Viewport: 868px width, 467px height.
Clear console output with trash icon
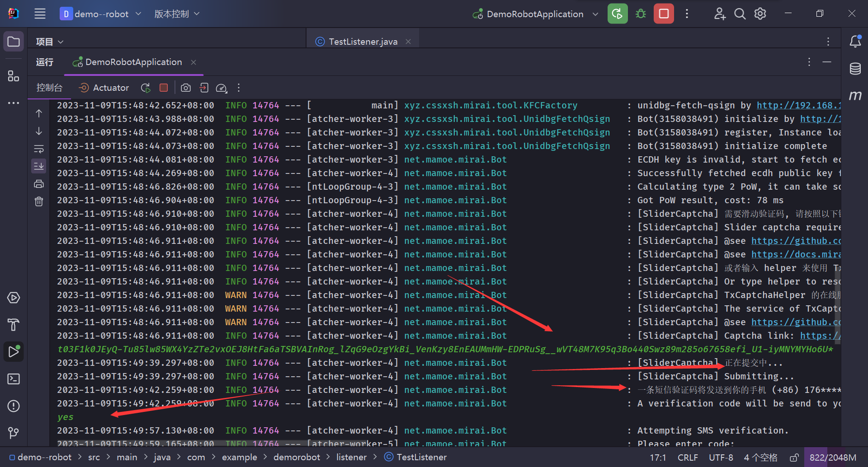click(39, 201)
